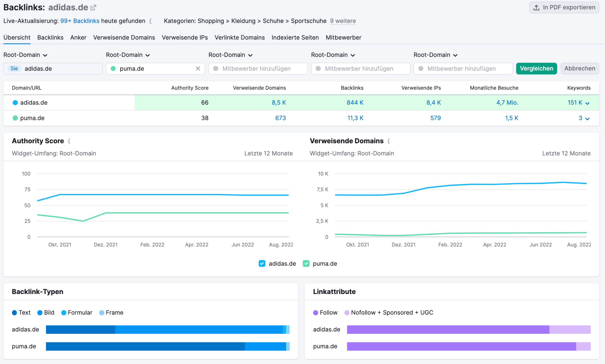
Task: Click the purple Follow swatch in Linkattribute legend
Action: coord(315,313)
